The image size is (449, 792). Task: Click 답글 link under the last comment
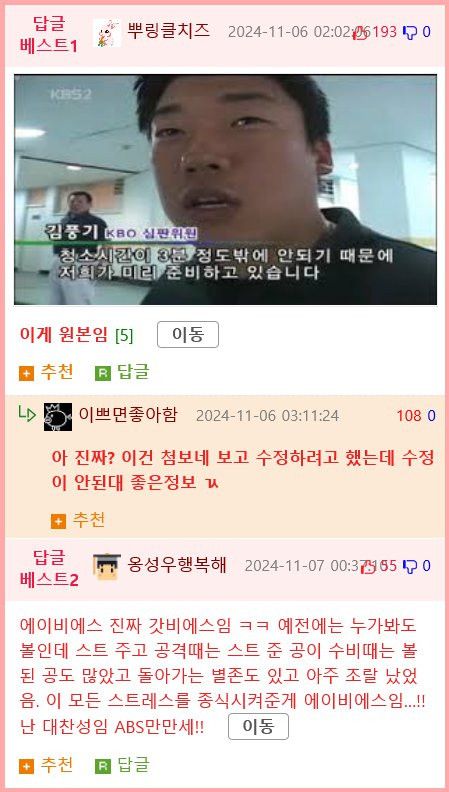click(x=133, y=765)
